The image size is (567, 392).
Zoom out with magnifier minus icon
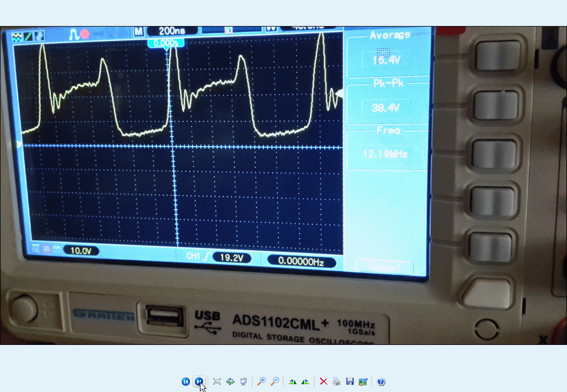[275, 381]
